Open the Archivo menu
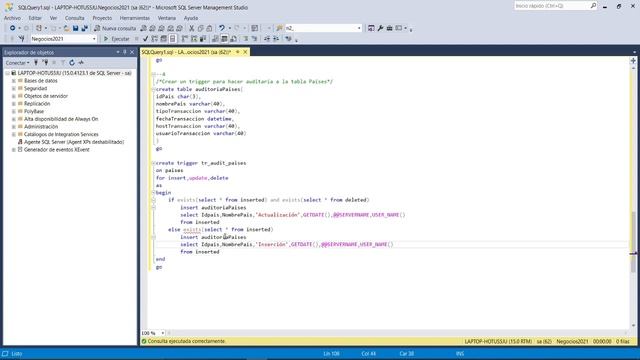This screenshot has height=360, width=640. point(12,18)
